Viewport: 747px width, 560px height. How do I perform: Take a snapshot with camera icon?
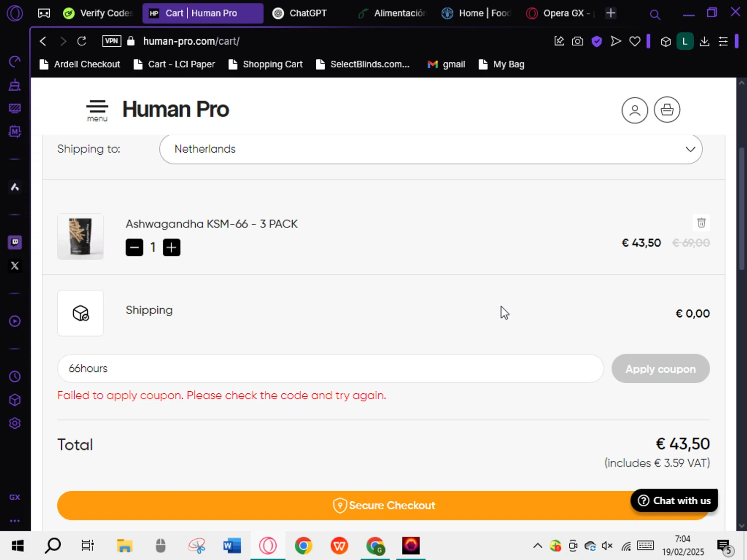[578, 41]
